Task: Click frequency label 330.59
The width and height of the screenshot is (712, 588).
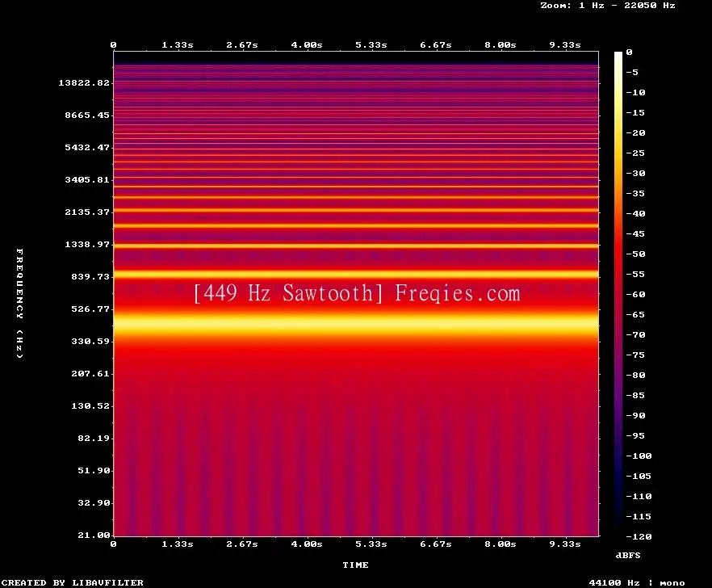Action: (90, 342)
